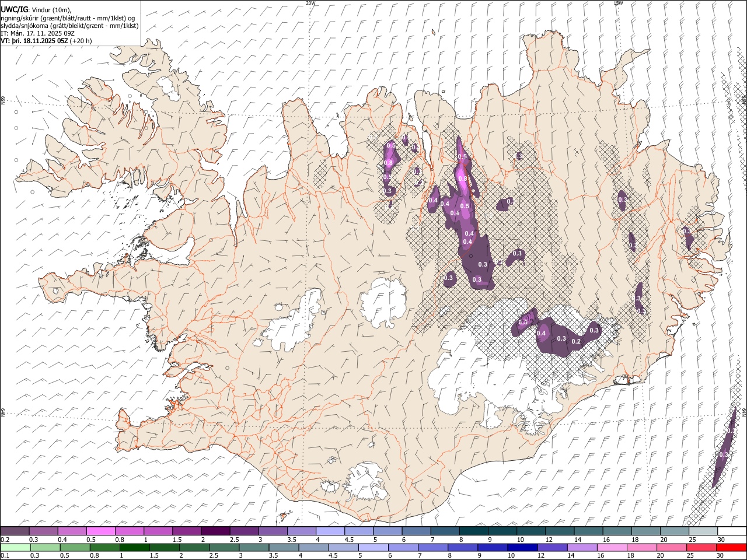Click the 'UWC/IG' title text
This screenshot has width=747, height=560.
click(14, 9)
